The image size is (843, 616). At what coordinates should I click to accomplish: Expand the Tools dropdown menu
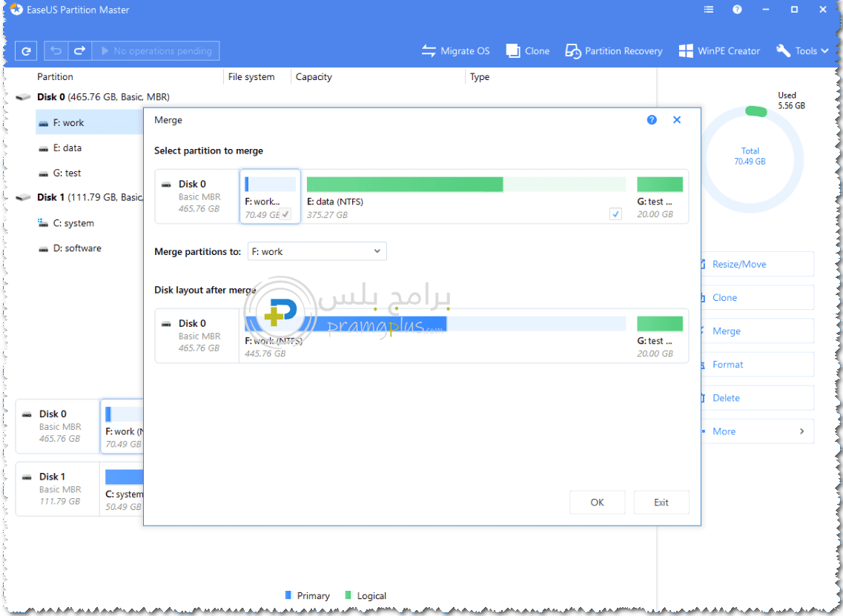[x=803, y=51]
